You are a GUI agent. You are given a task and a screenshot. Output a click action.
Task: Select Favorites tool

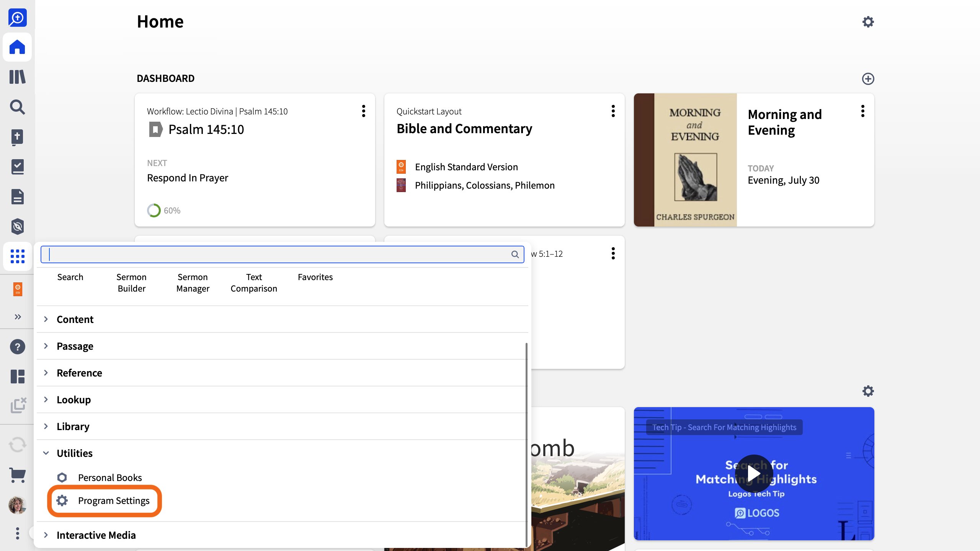coord(315,277)
